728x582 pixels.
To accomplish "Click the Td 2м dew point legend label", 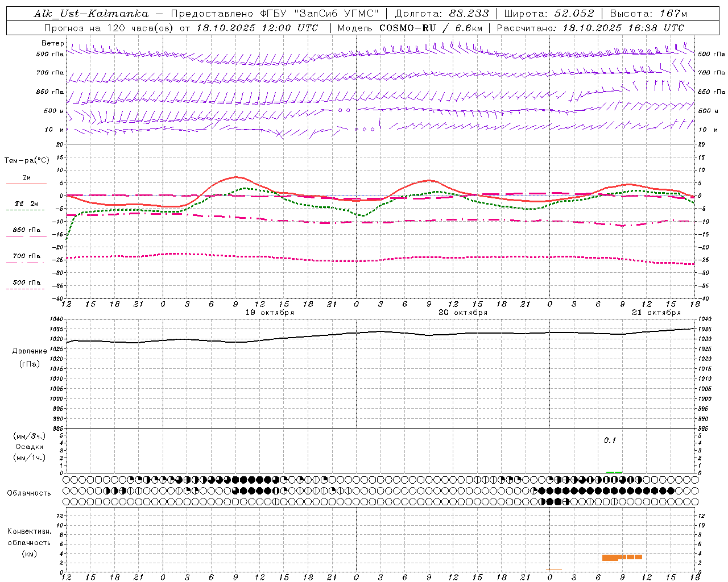I will tap(27, 203).
